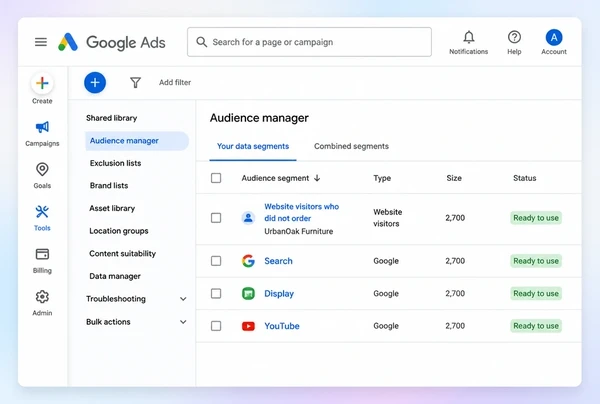Select Audience manager in Shared library
The width and height of the screenshot is (600, 404).
point(137,141)
